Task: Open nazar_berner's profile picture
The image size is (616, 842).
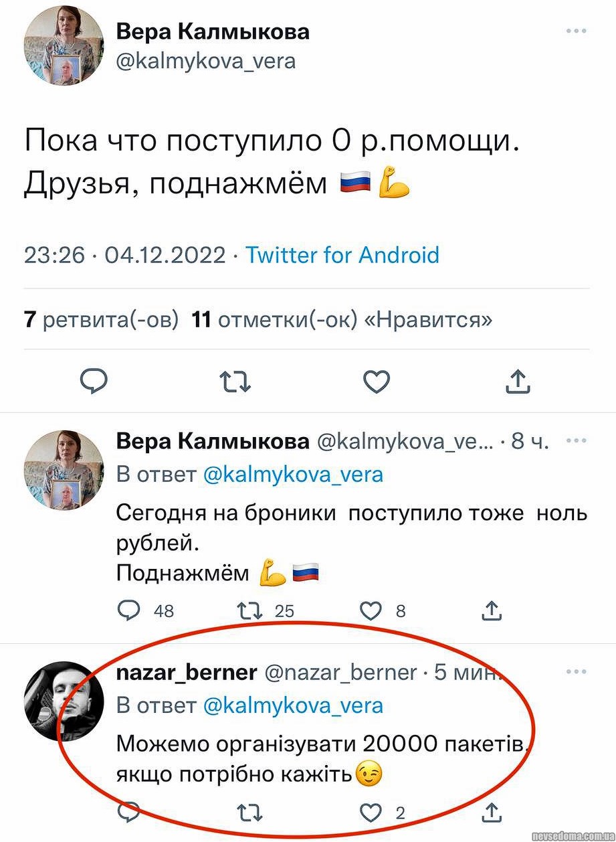Action: click(x=64, y=701)
